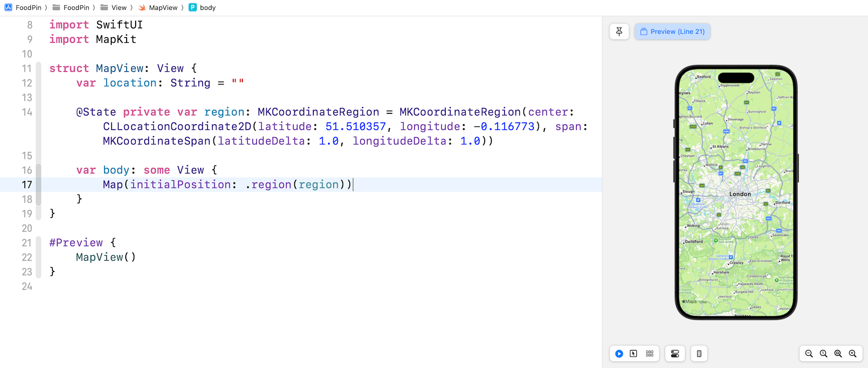Viewport: 868px width, 368px height.
Task: Click line number 17 in the gutter
Action: pos(27,185)
